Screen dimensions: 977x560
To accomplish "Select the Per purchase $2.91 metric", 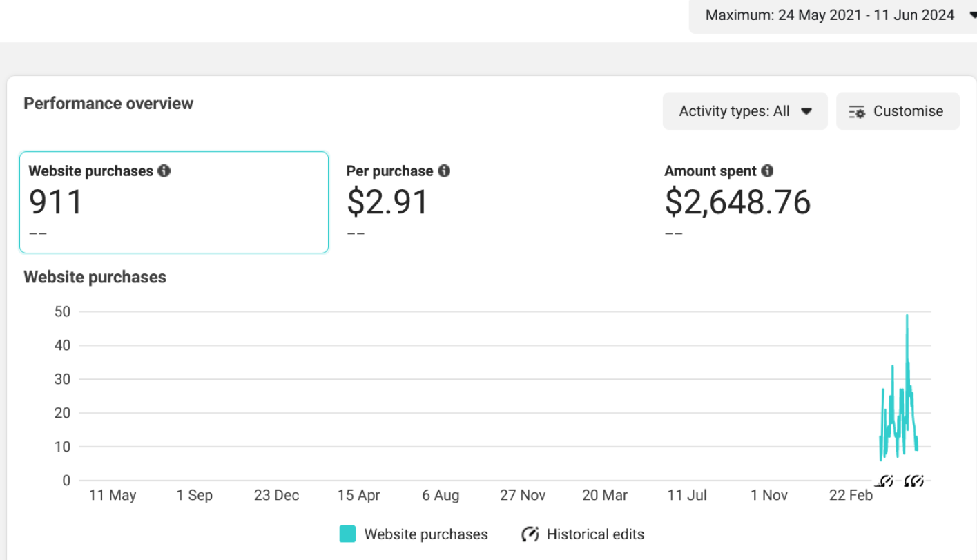I will click(387, 202).
